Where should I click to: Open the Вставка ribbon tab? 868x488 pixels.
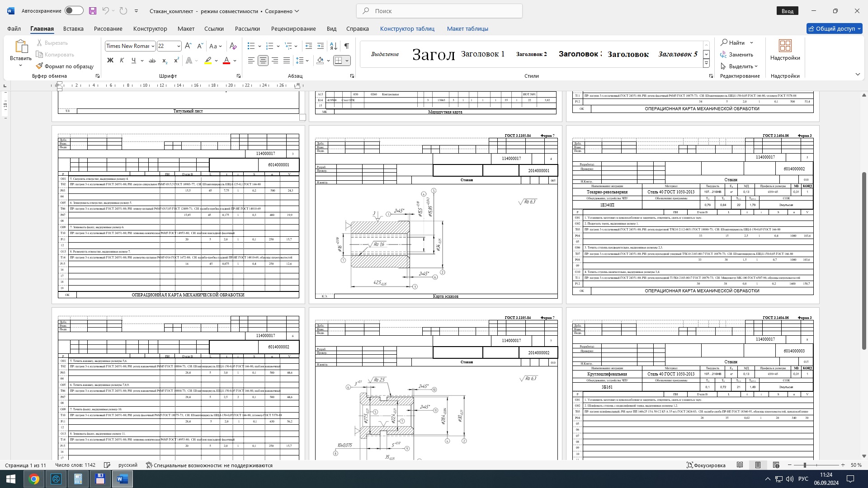73,28
